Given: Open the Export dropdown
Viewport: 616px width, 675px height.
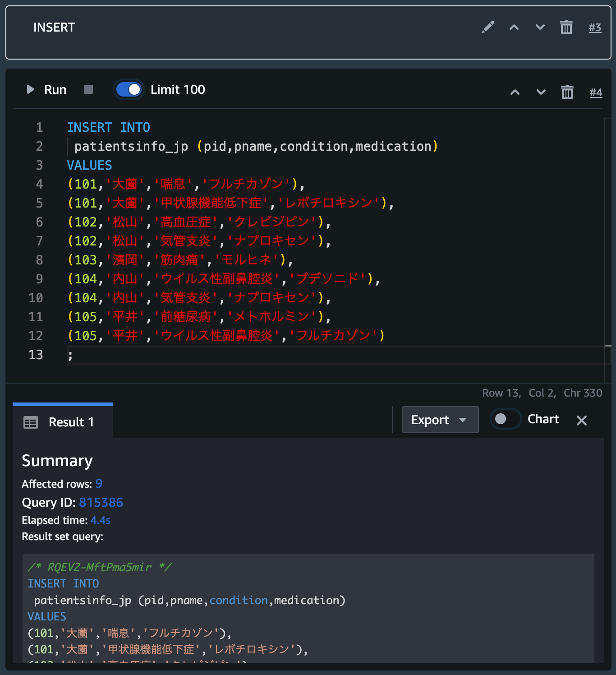Looking at the screenshot, I should (440, 420).
